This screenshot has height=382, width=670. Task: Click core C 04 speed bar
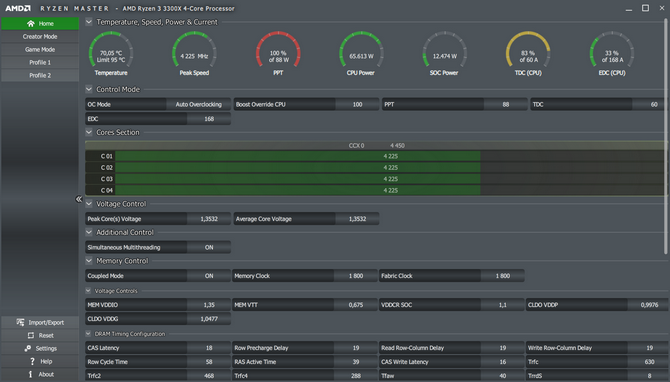(x=298, y=190)
